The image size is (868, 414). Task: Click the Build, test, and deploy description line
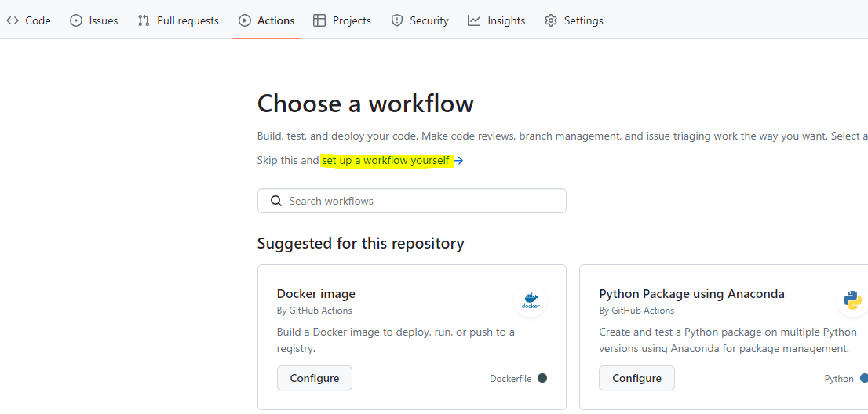click(x=563, y=136)
